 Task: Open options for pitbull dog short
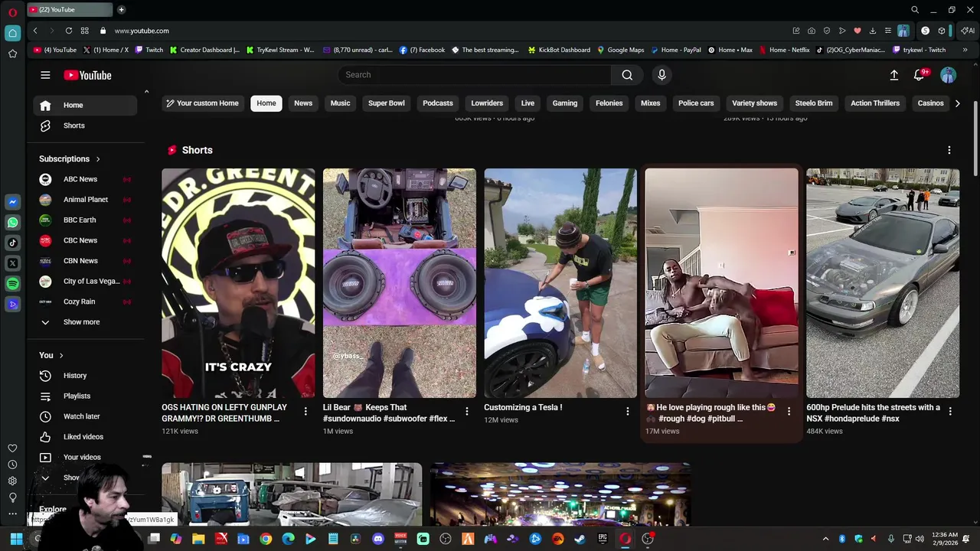coord(789,412)
